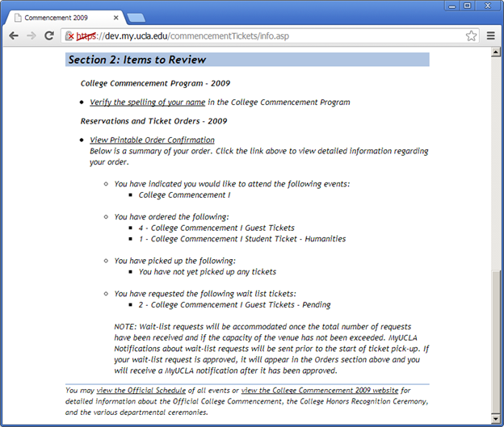Click the vertical scrollbar thumb
This screenshot has height=427, width=504.
496,339
